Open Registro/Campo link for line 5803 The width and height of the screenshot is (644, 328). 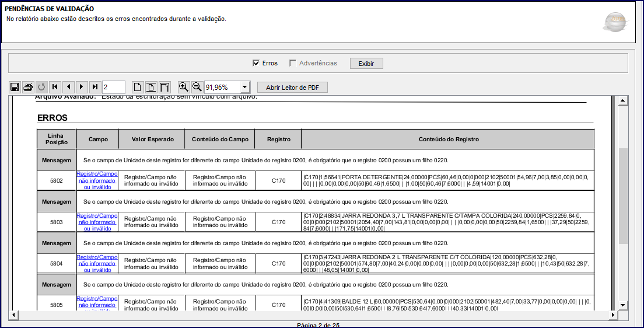tap(97, 222)
